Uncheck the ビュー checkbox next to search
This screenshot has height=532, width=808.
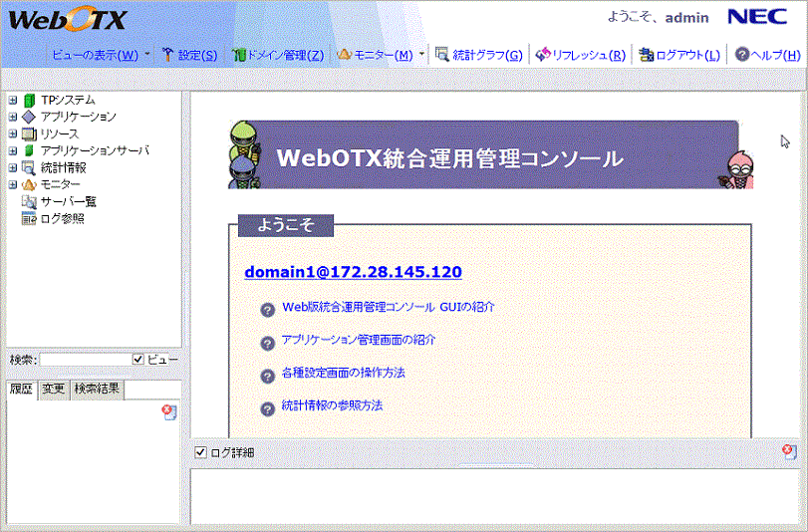[138, 359]
